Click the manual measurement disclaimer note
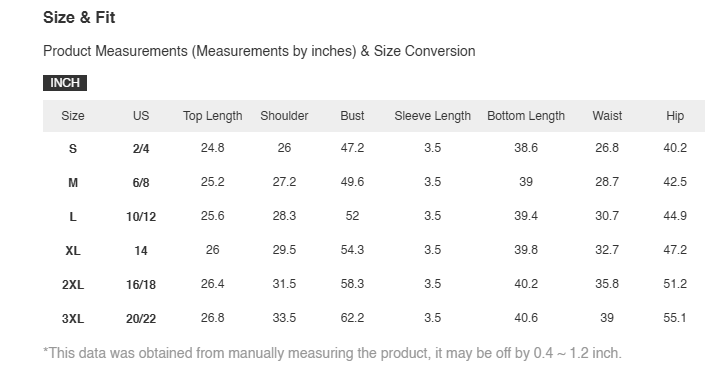This screenshot has height=372, width=720. [332, 353]
